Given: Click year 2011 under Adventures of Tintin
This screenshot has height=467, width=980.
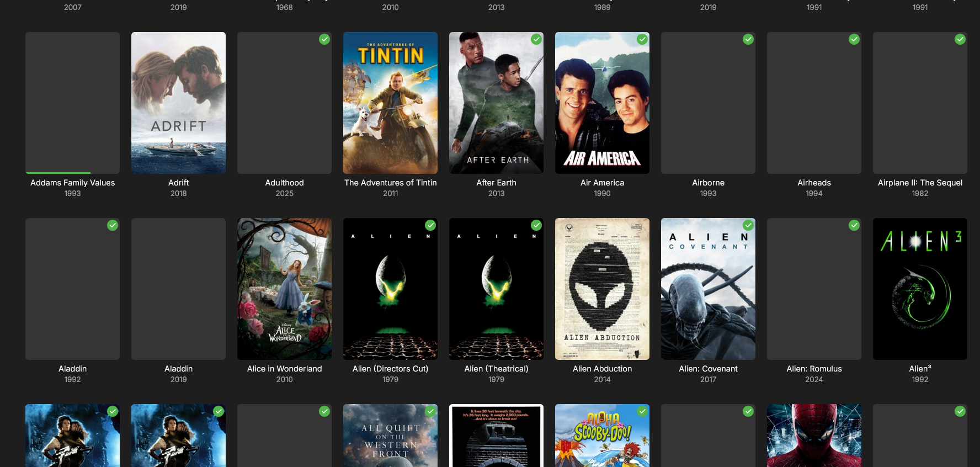Looking at the screenshot, I should click(x=390, y=194).
